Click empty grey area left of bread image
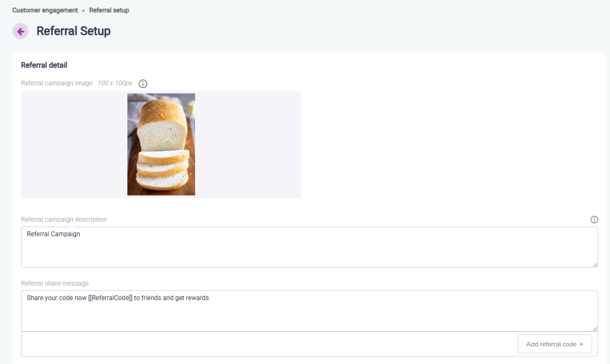This screenshot has height=364, width=610. [x=74, y=144]
